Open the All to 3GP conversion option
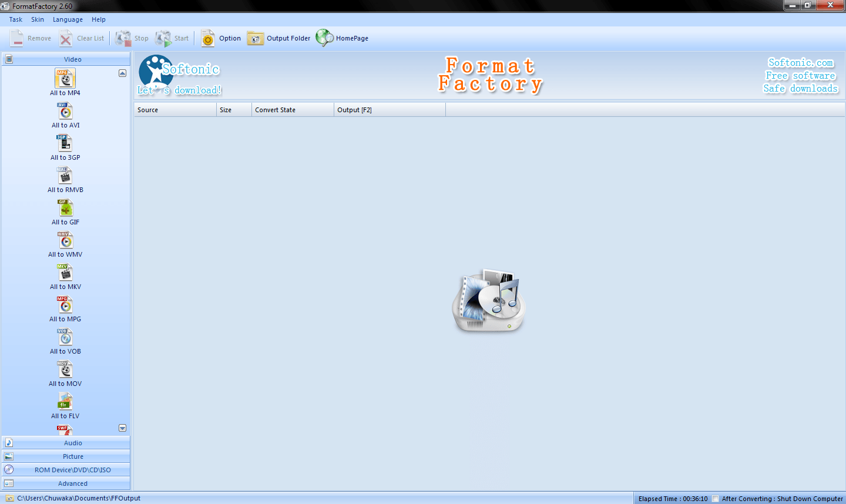This screenshot has width=846, height=504. (x=65, y=147)
